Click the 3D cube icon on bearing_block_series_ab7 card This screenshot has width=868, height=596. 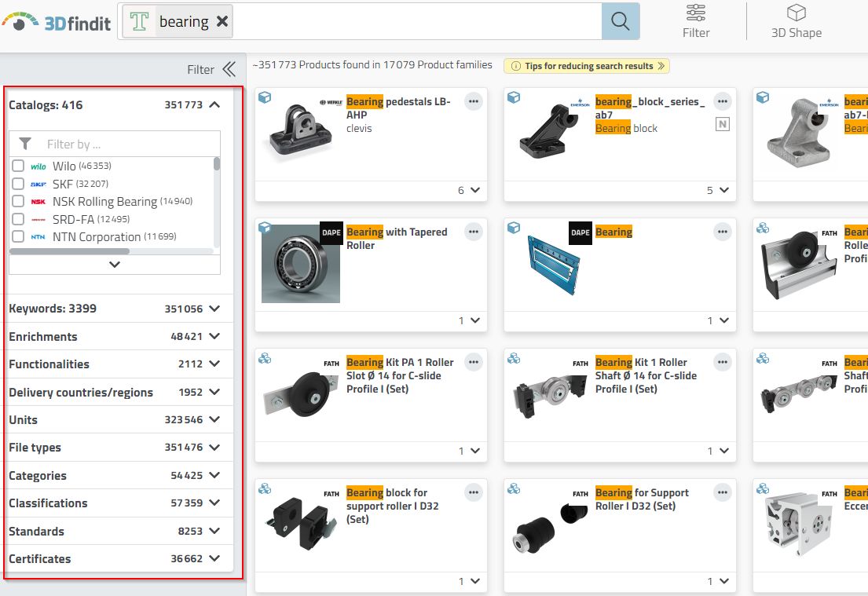pyautogui.click(x=515, y=97)
